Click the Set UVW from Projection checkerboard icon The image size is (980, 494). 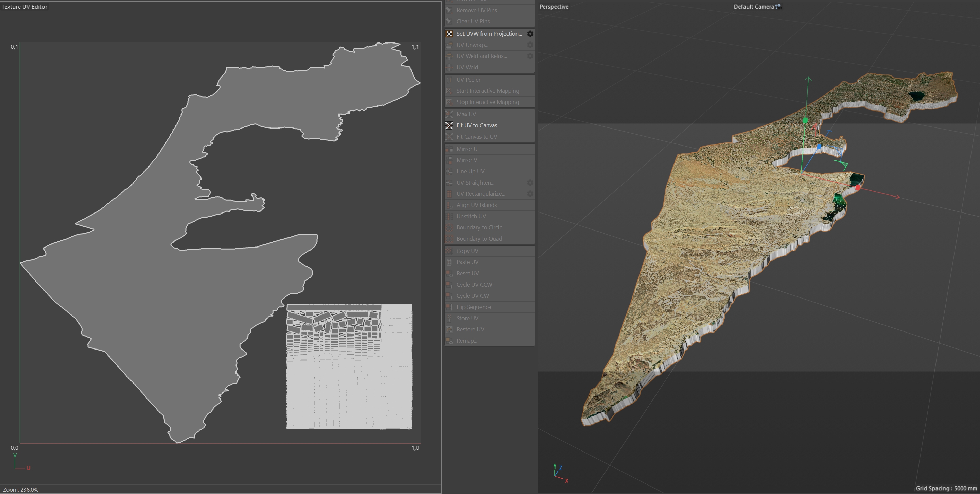[449, 34]
